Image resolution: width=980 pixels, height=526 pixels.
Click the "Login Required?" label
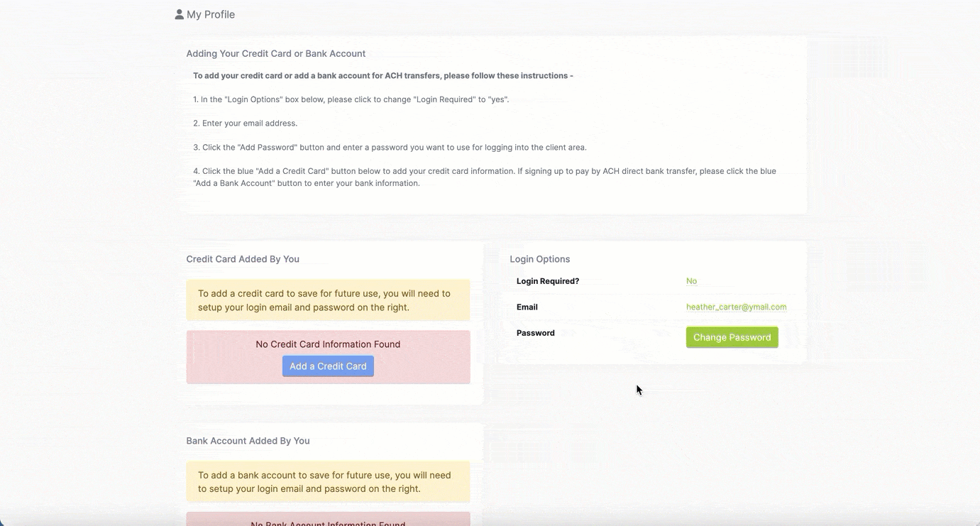pos(548,281)
